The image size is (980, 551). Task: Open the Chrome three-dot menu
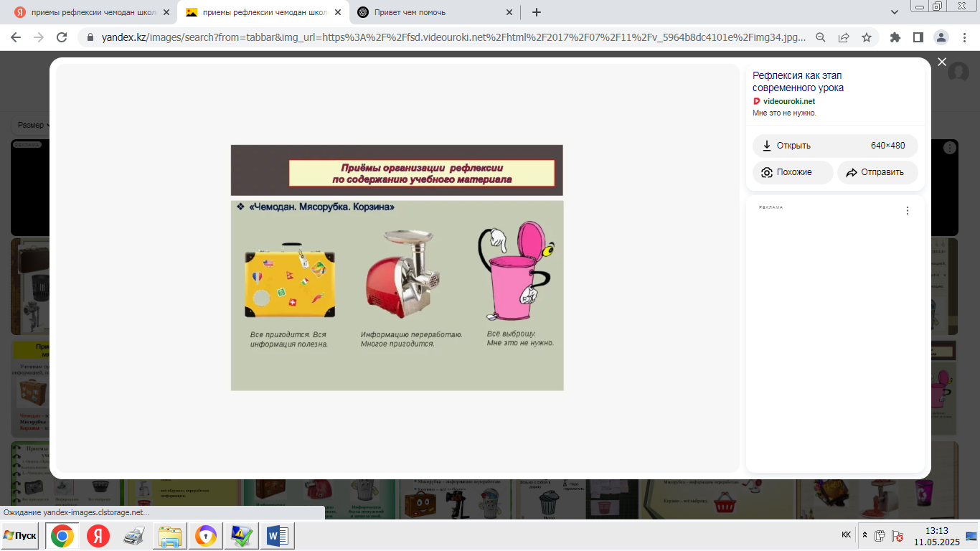(x=963, y=37)
